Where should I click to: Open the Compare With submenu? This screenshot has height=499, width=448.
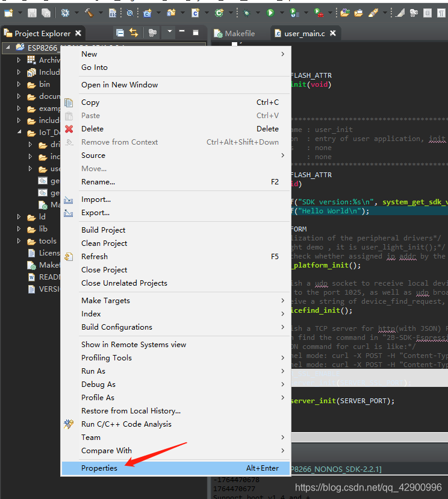pyautogui.click(x=175, y=451)
